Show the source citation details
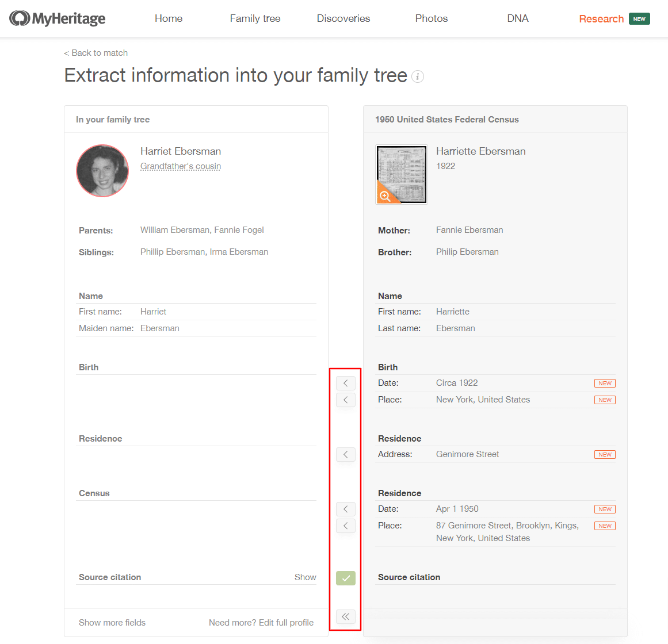Screen dimensions: 668x644 (x=305, y=577)
